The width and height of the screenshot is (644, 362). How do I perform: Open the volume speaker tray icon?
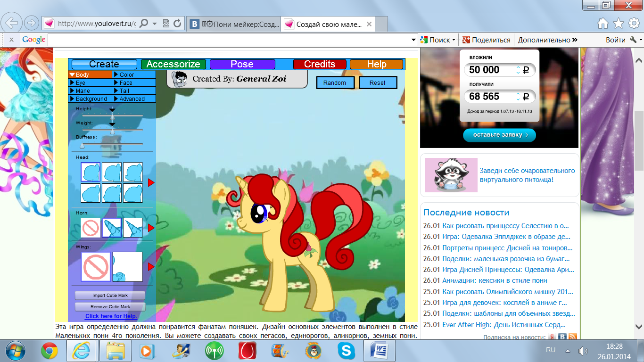click(x=583, y=351)
